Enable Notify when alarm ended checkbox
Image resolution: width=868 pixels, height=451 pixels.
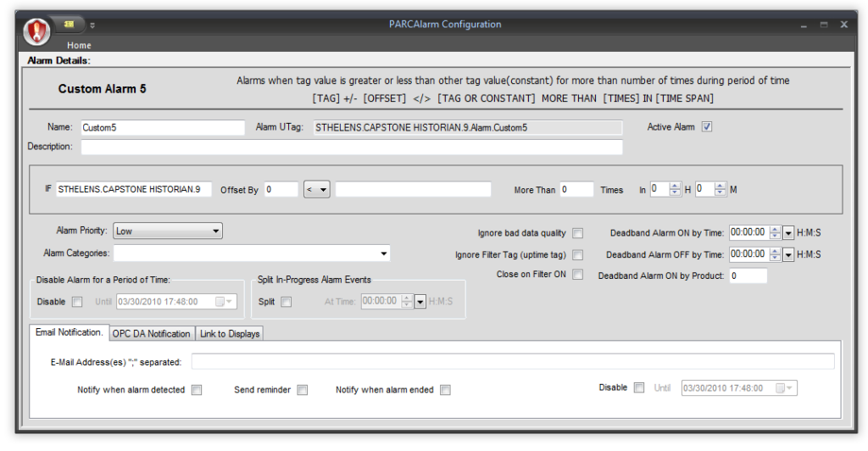(445, 390)
